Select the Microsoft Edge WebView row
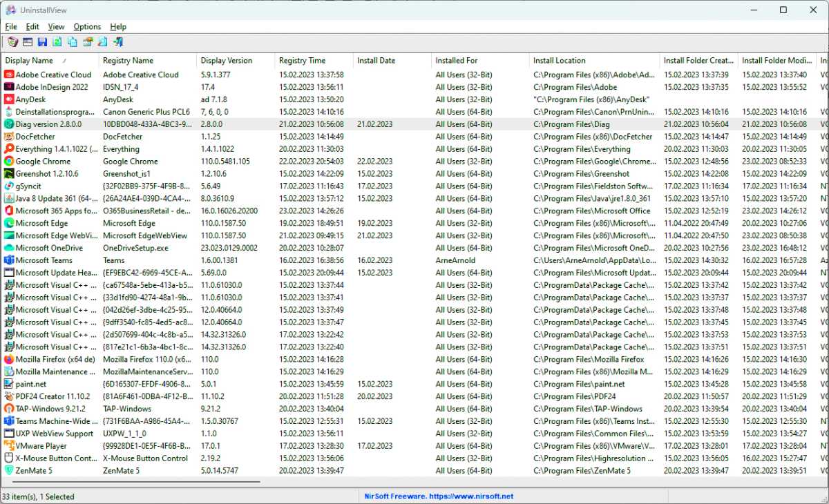The height and width of the screenshot is (504, 829). pyautogui.click(x=414, y=235)
